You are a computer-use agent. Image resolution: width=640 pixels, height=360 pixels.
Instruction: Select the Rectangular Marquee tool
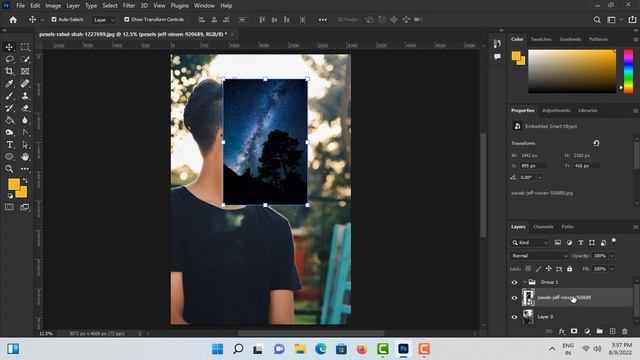[25, 47]
